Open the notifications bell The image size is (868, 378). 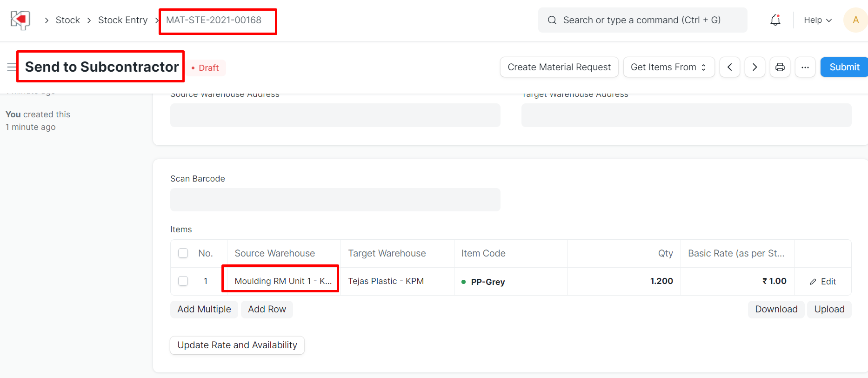pos(775,20)
